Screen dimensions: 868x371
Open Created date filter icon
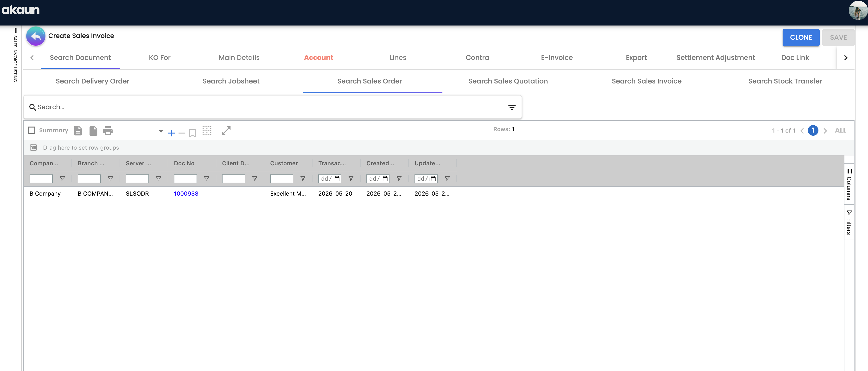click(399, 179)
